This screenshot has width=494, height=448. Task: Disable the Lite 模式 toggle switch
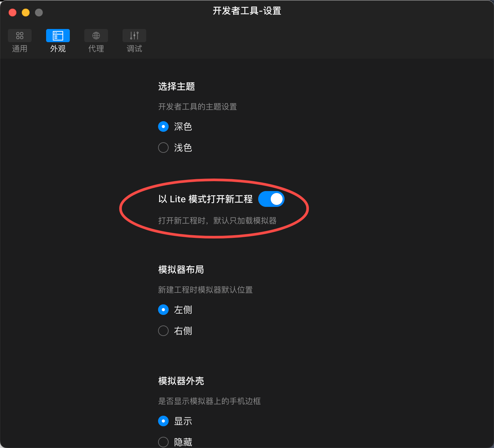(x=271, y=199)
